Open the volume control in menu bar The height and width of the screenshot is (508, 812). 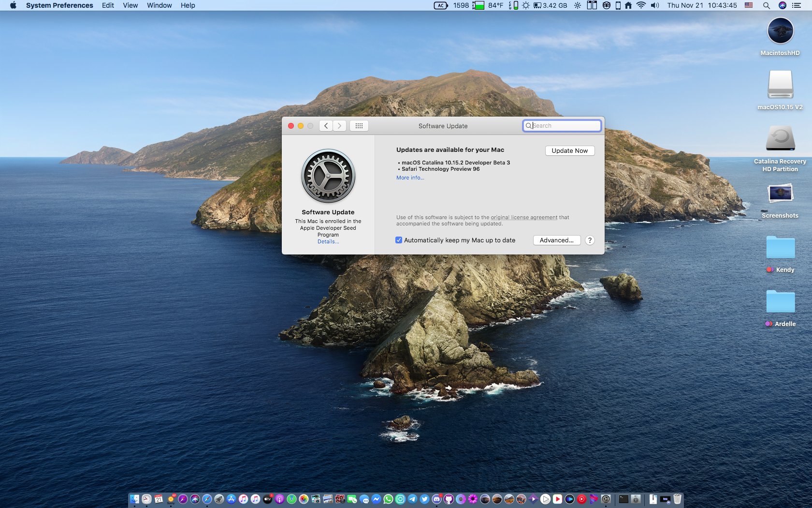[x=655, y=5]
